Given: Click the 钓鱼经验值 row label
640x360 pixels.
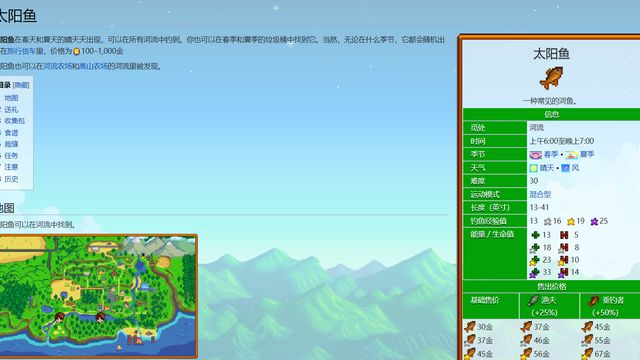Looking at the screenshot, I should pyautogui.click(x=489, y=221).
